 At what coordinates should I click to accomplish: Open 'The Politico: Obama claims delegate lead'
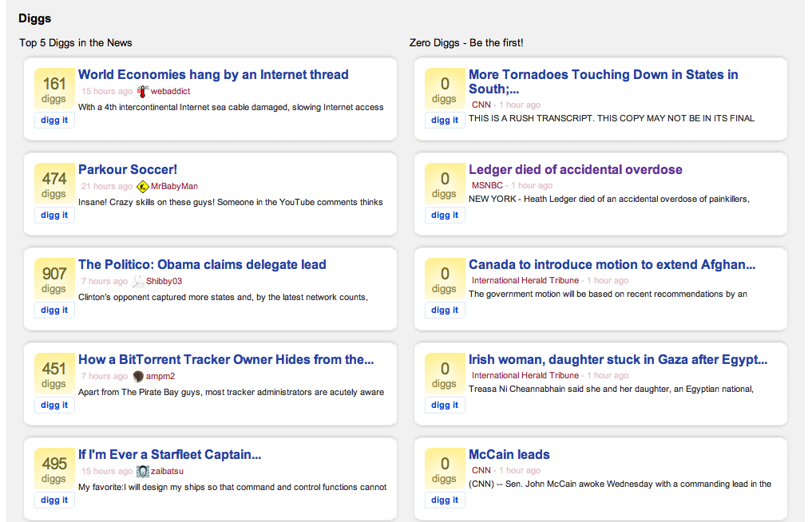(202, 265)
